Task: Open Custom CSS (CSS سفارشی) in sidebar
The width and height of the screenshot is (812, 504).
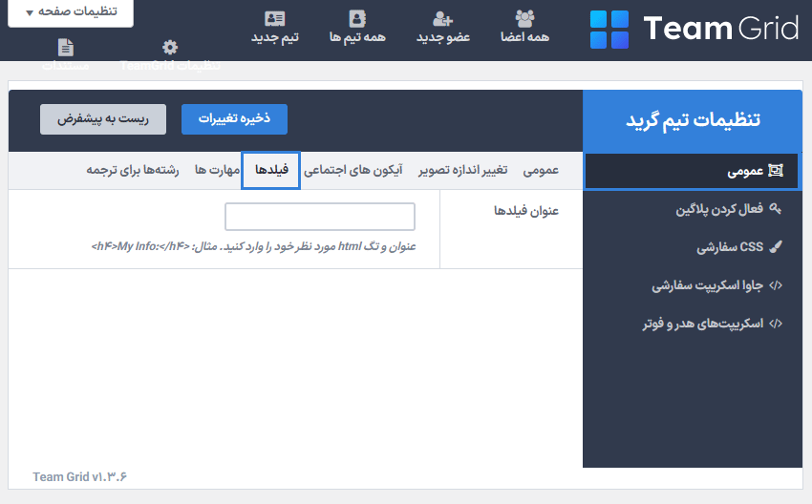Action: (693, 247)
